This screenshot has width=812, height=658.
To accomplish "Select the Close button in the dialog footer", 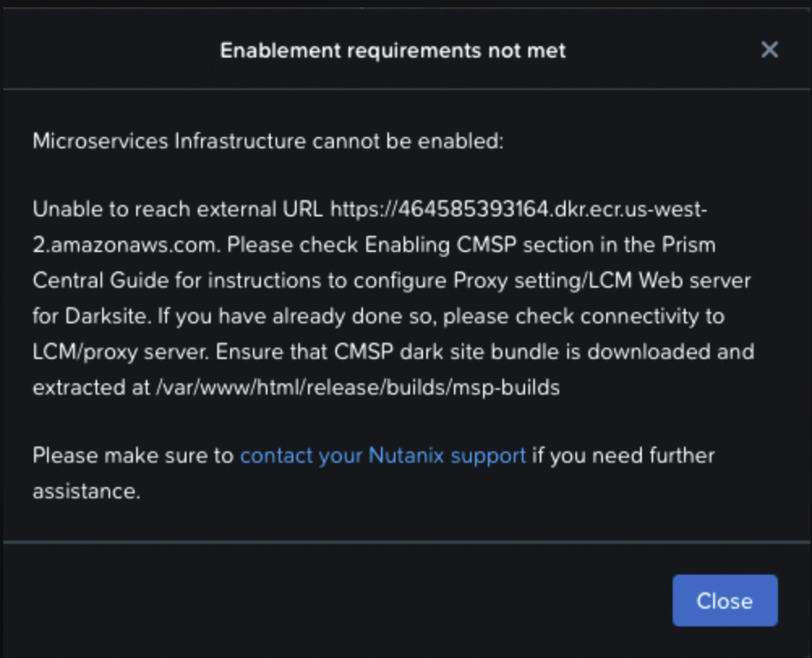I will (724, 600).
